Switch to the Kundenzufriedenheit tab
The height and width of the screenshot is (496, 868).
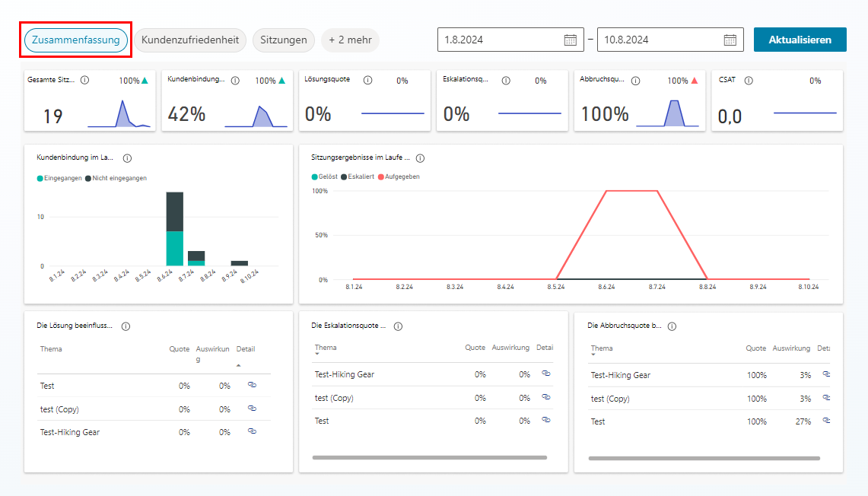point(190,40)
